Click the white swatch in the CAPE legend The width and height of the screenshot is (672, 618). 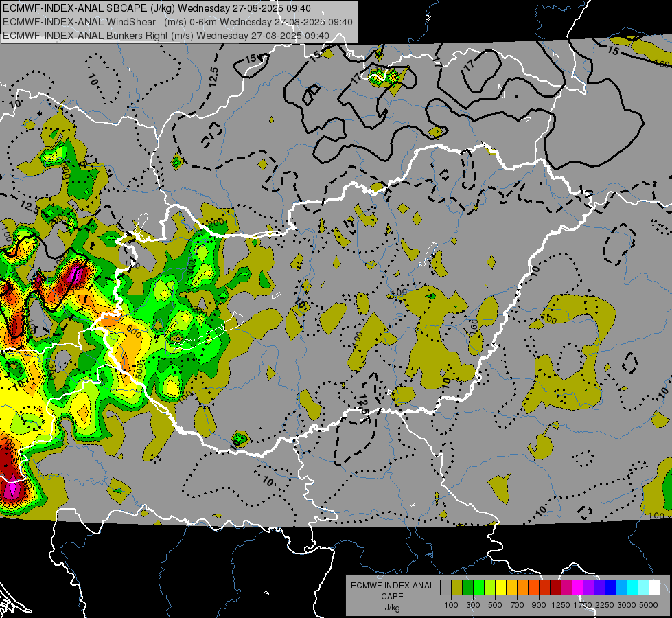[654, 588]
